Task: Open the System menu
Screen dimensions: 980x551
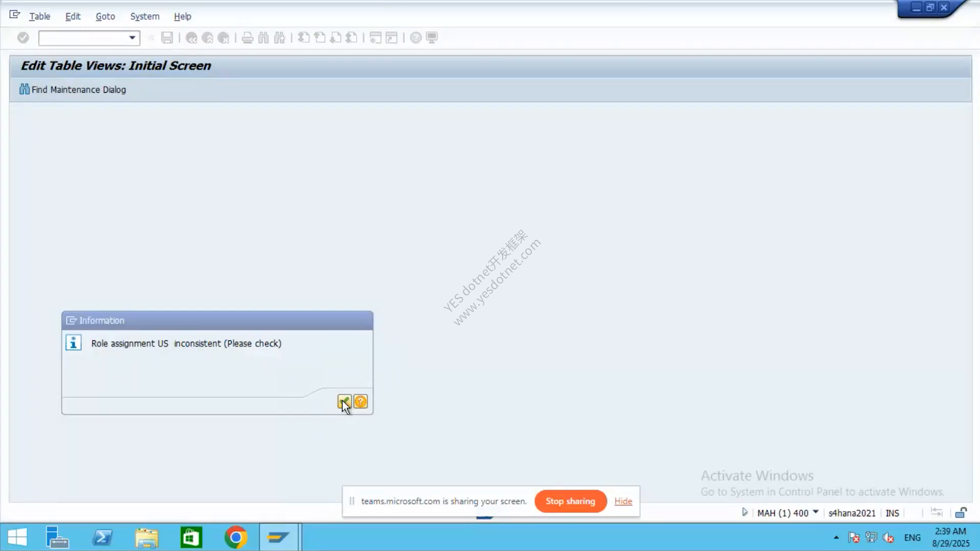Action: pyautogui.click(x=144, y=16)
